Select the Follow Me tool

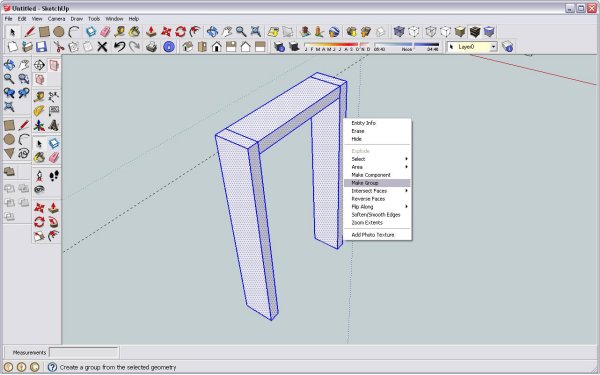click(x=54, y=222)
